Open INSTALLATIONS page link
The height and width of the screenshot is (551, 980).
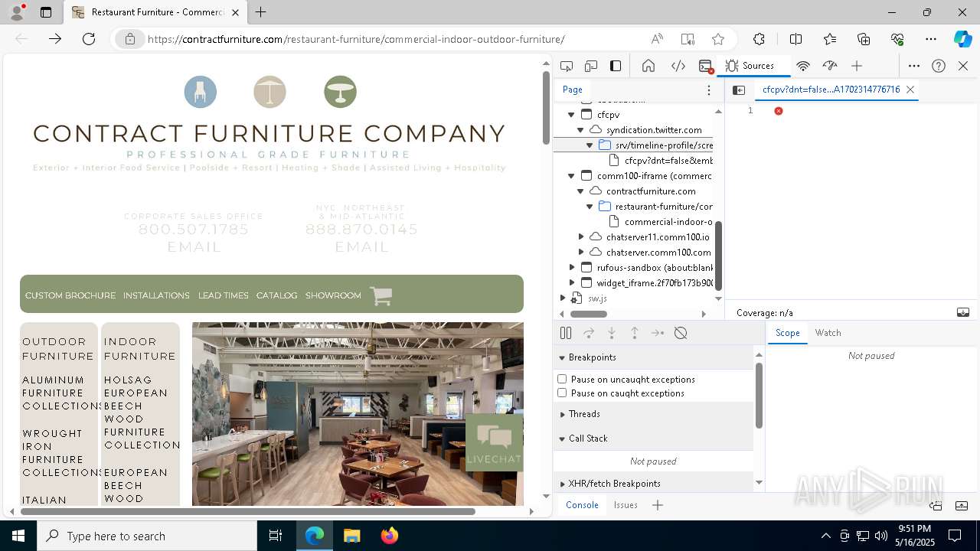click(156, 295)
